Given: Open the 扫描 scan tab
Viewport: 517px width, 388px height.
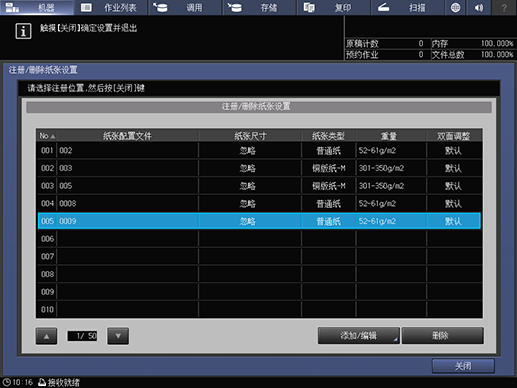Looking at the screenshot, I should (408, 7).
